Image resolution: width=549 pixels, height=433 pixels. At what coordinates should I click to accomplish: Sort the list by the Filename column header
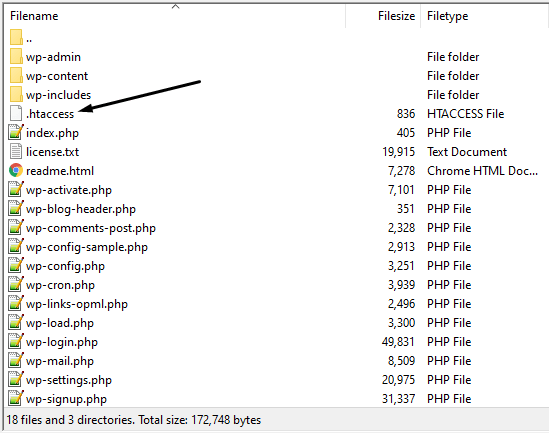(34, 16)
